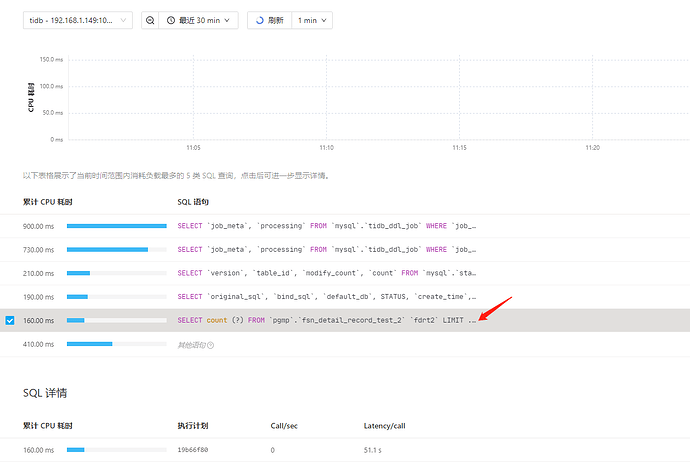Viewport: 690px width, 468px height.
Task: Click the clock icon in time range
Action: coord(171,20)
